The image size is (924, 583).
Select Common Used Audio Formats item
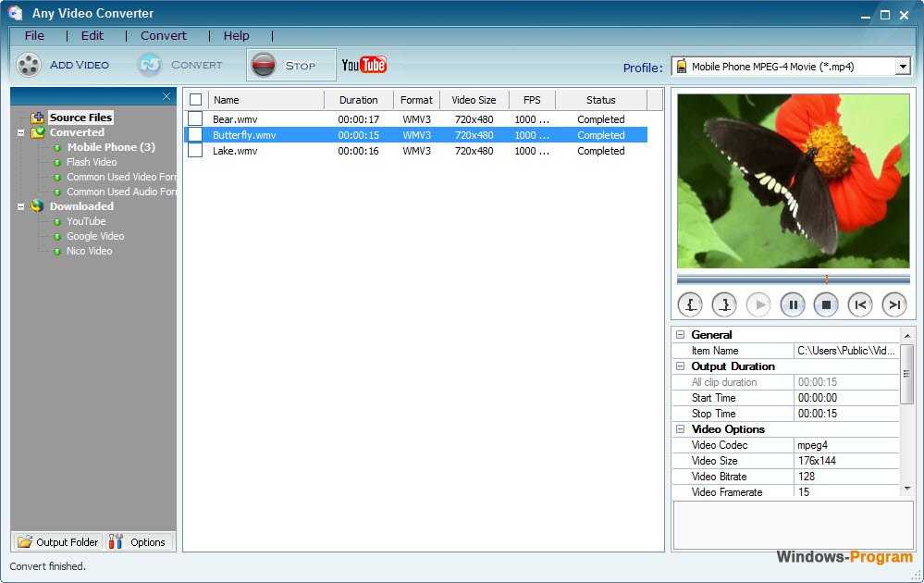[x=121, y=192]
